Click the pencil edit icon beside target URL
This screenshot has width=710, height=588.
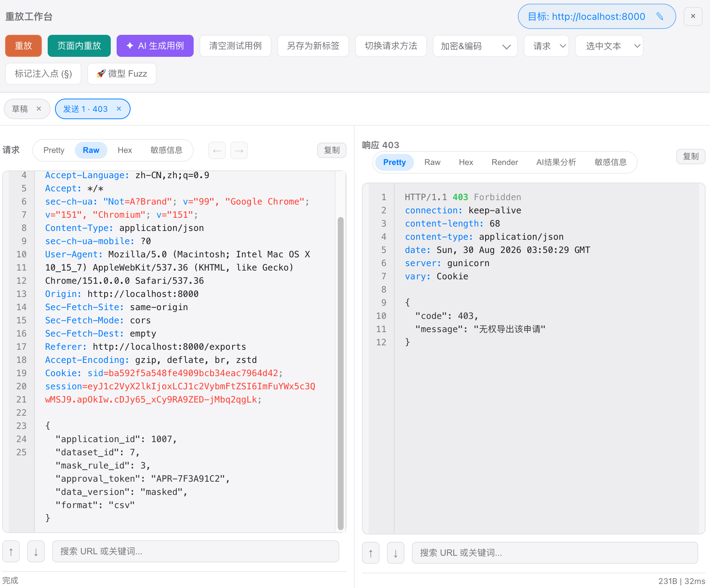(660, 16)
